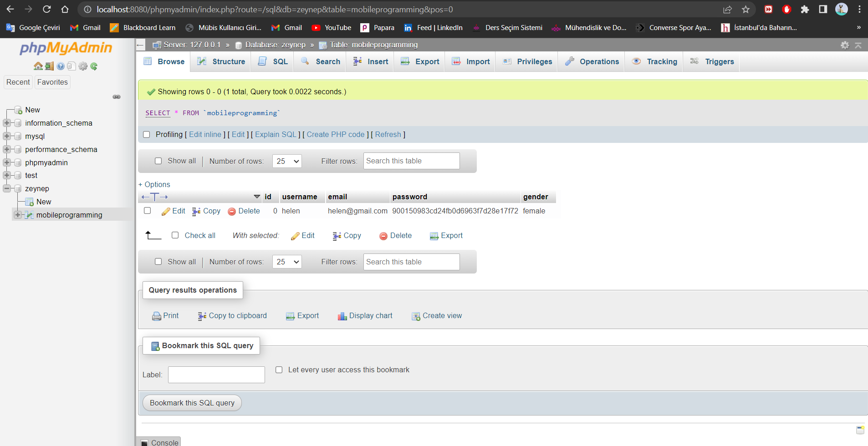Click inside the Search this table field

[x=411, y=161]
